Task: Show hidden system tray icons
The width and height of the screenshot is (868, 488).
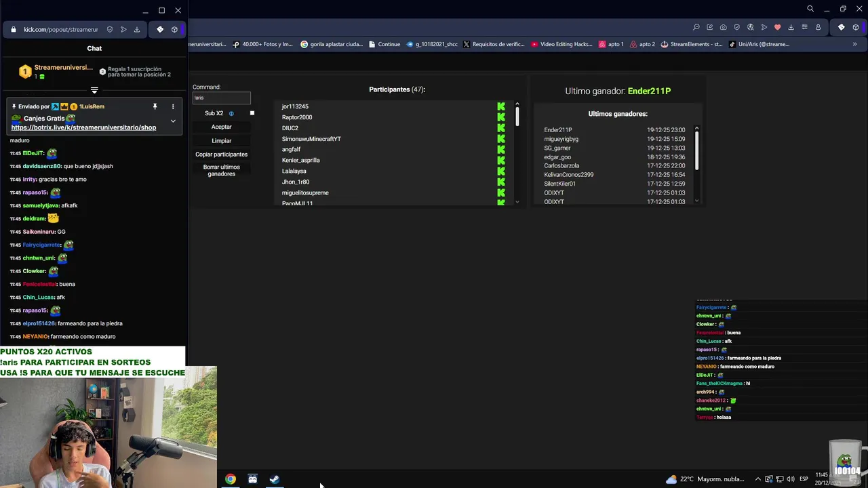Action: [758, 479]
